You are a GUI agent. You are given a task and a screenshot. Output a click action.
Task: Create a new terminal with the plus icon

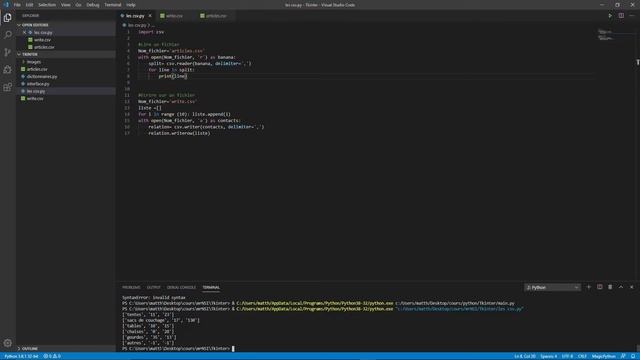[589, 287]
